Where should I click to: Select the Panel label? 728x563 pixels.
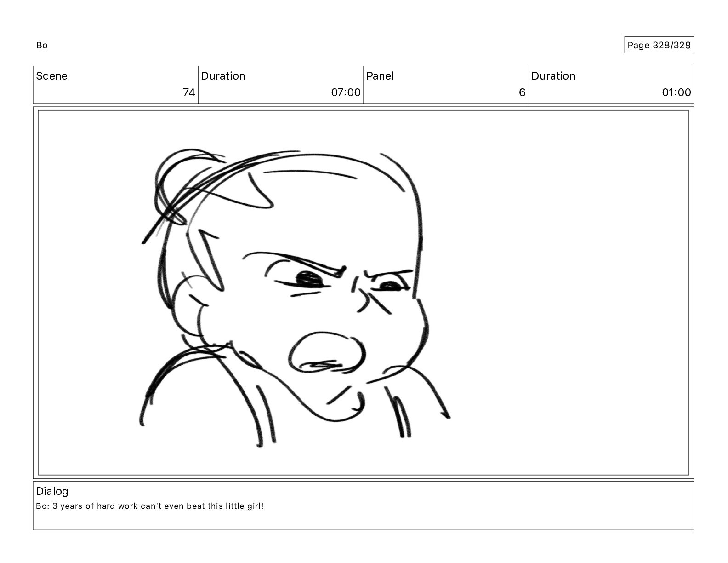click(380, 76)
